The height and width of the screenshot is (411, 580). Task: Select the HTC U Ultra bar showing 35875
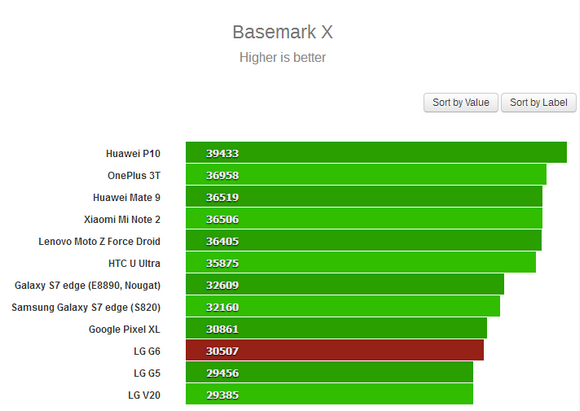point(361,263)
